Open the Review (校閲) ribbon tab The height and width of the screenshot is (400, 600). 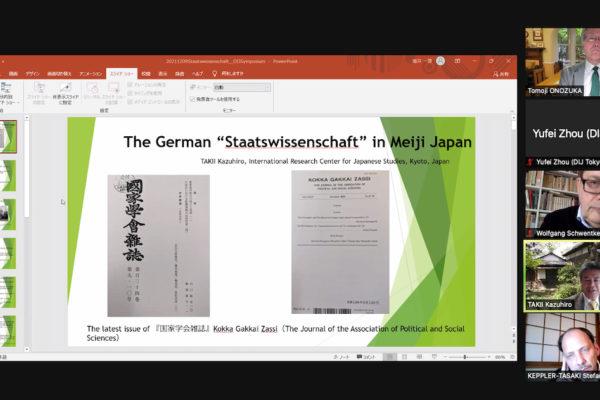[x=146, y=73]
